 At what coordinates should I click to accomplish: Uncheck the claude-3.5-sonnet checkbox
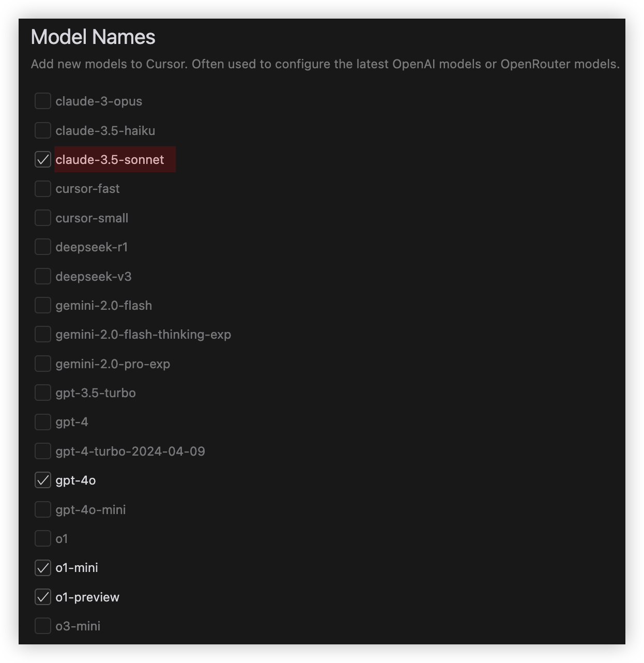pyautogui.click(x=43, y=160)
